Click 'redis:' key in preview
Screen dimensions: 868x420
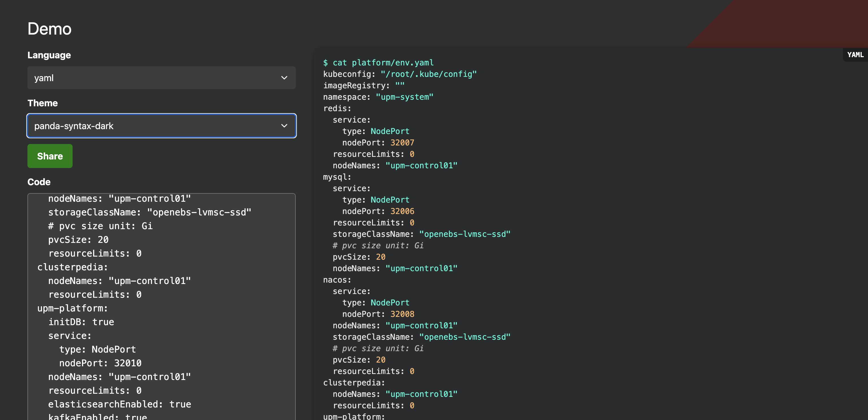[x=337, y=109]
